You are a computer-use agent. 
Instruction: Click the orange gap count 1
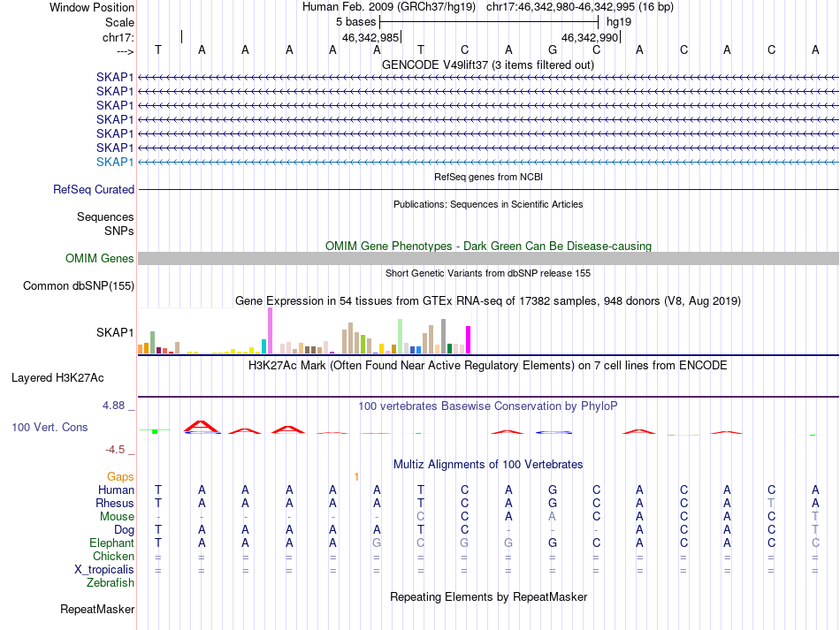click(357, 476)
